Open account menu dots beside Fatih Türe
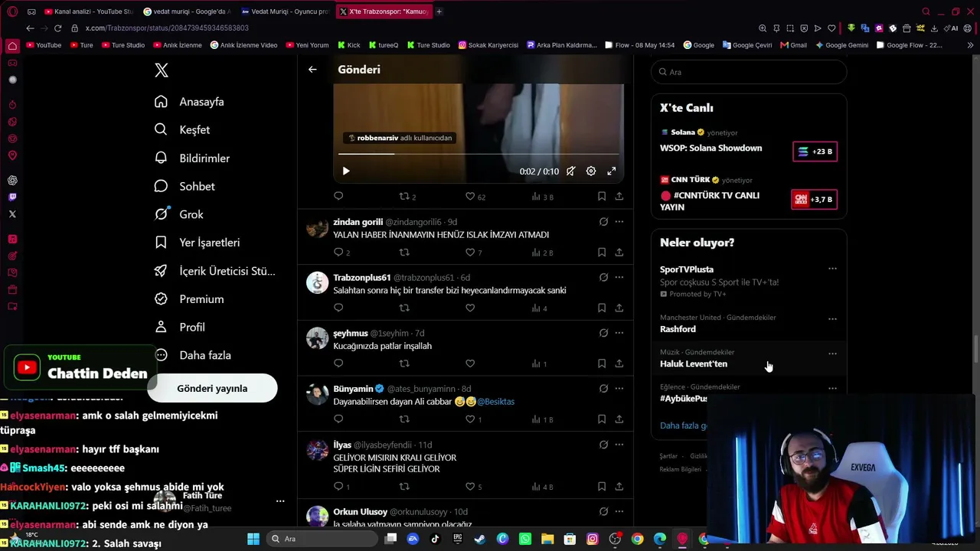The image size is (980, 551). [x=280, y=501]
